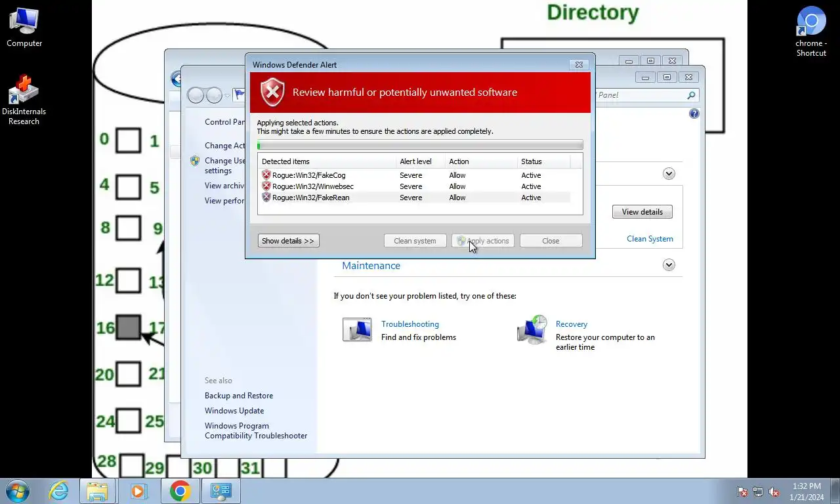Click the muted volume tray icon
Viewport: 840px width, 504px height.
[774, 492]
